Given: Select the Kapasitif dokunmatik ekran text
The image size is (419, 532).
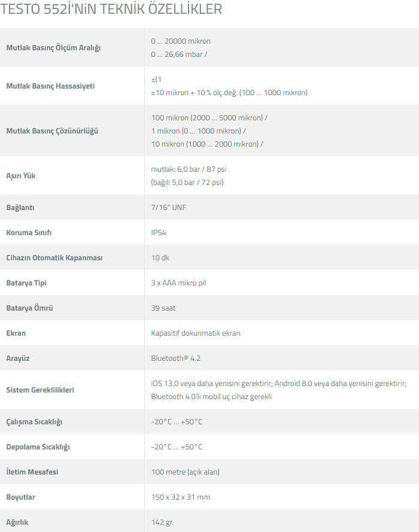Looking at the screenshot, I should [196, 333].
